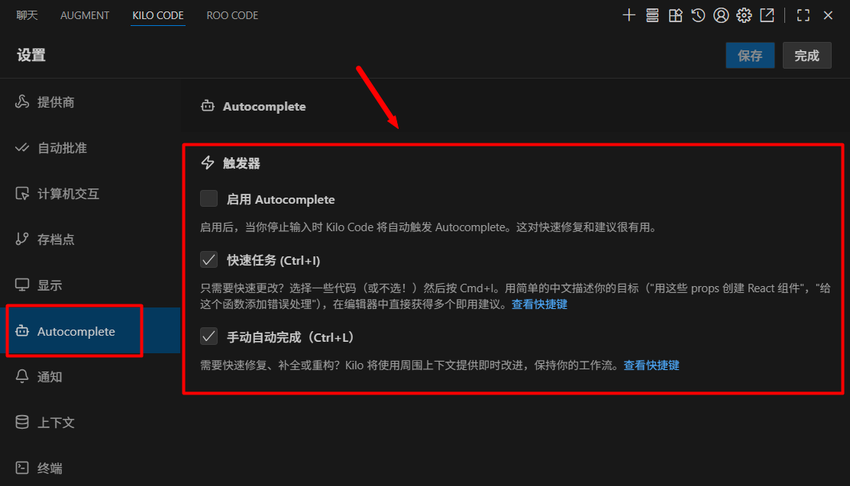Click the 存档点 branch icon
This screenshot has height=486, width=850.
click(x=22, y=238)
